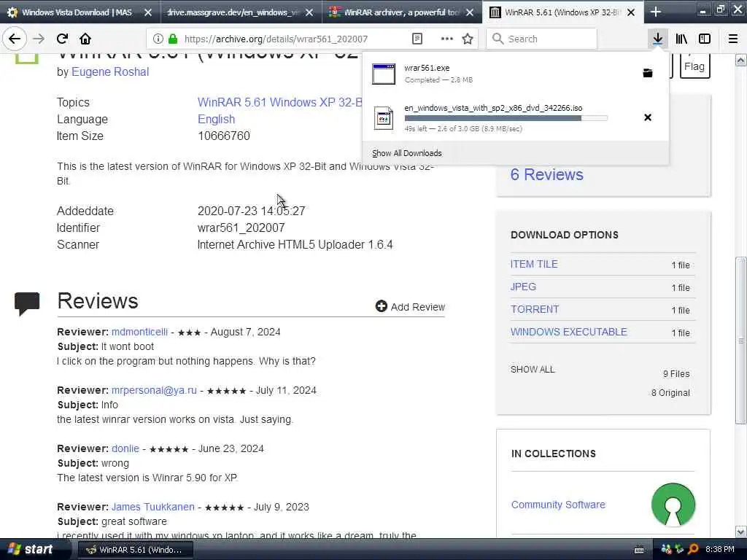Image resolution: width=747 pixels, height=560 pixels.
Task: Open reviewer mdmonticelli profile
Action: click(x=139, y=332)
